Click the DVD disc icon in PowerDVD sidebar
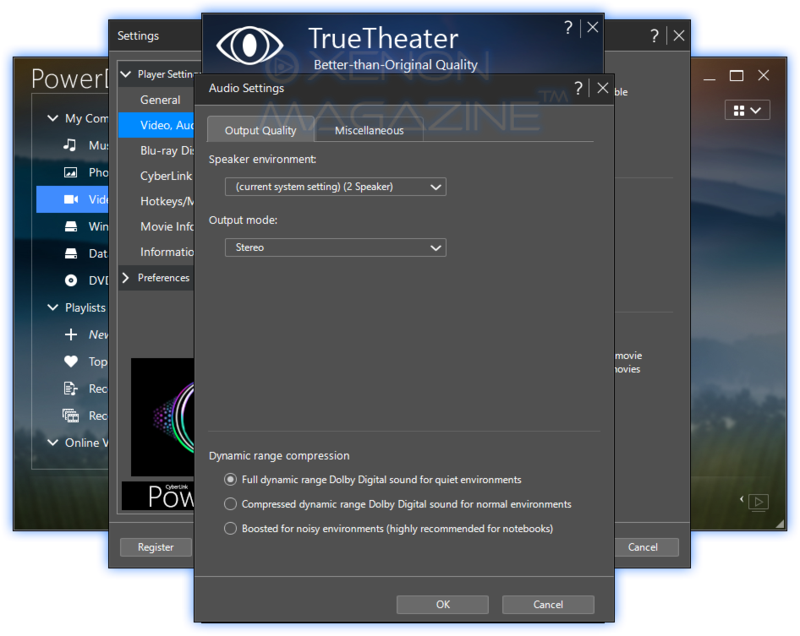Image resolution: width=800 pixels, height=636 pixels. (x=71, y=280)
